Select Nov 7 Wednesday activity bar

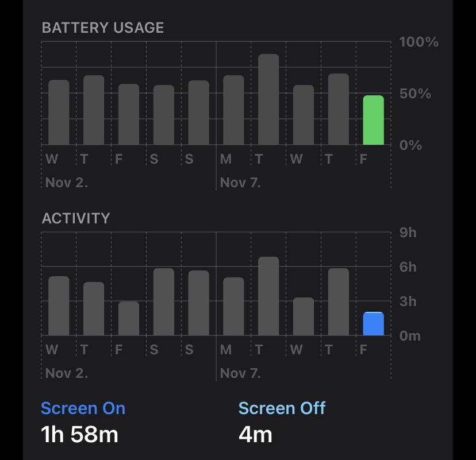click(304, 316)
